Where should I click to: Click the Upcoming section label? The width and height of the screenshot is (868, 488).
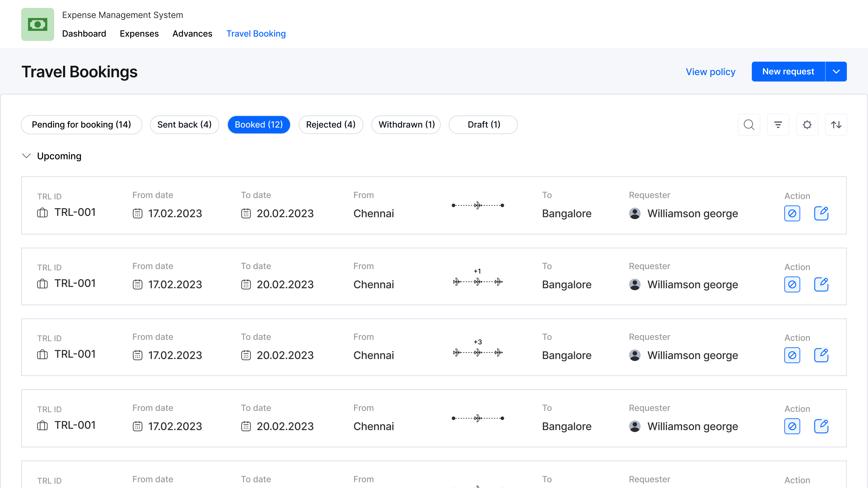[x=59, y=156]
